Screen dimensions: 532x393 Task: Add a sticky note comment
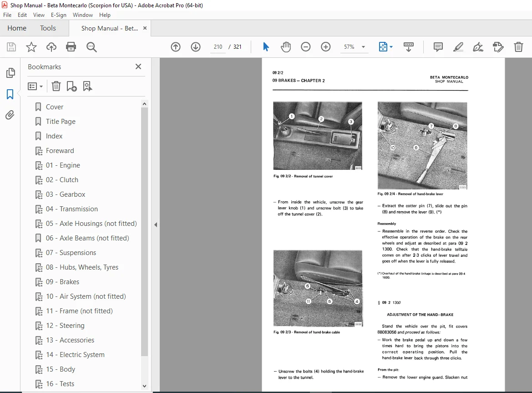pyautogui.click(x=438, y=47)
